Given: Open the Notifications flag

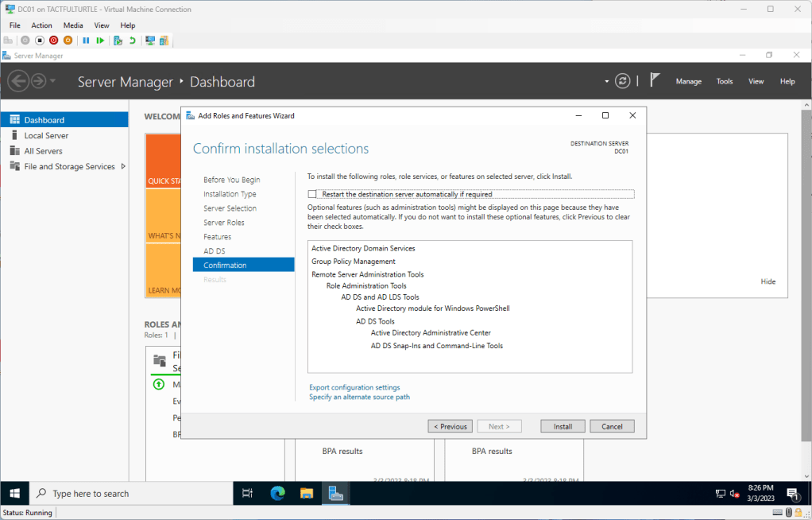Looking at the screenshot, I should click(x=655, y=80).
